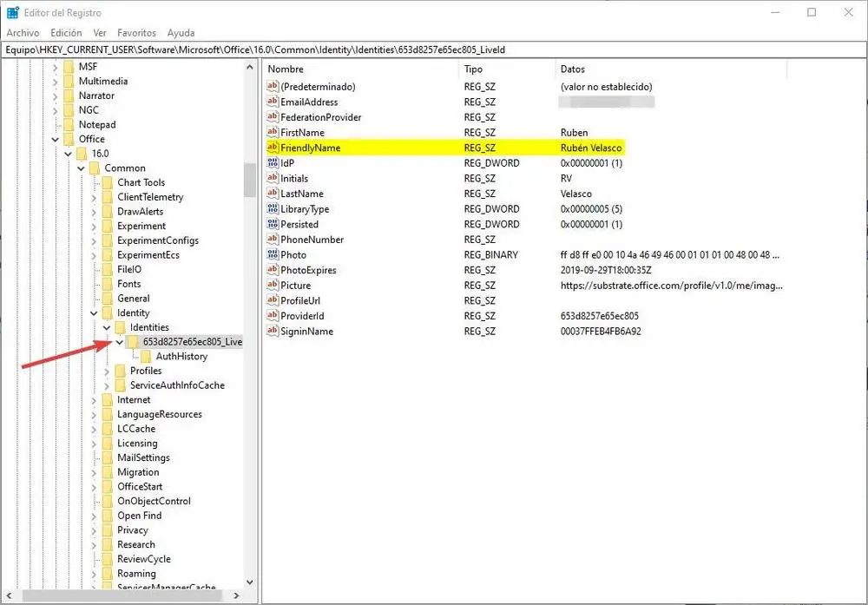
Task: Click the tree horizontal scroll right arrow
Action: click(x=236, y=595)
